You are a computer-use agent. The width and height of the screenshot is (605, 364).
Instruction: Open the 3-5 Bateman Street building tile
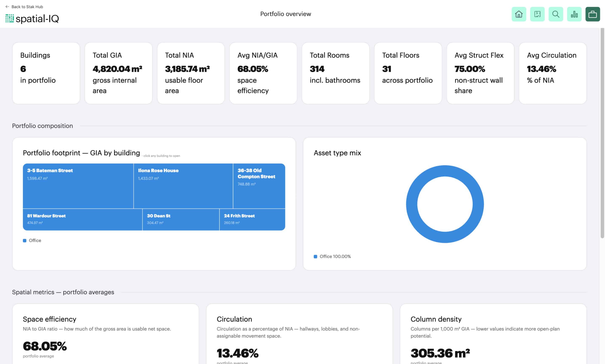pyautogui.click(x=78, y=186)
